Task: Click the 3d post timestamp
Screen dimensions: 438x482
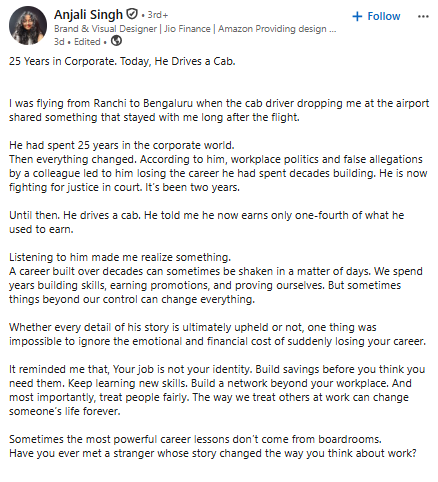Action: tap(59, 42)
